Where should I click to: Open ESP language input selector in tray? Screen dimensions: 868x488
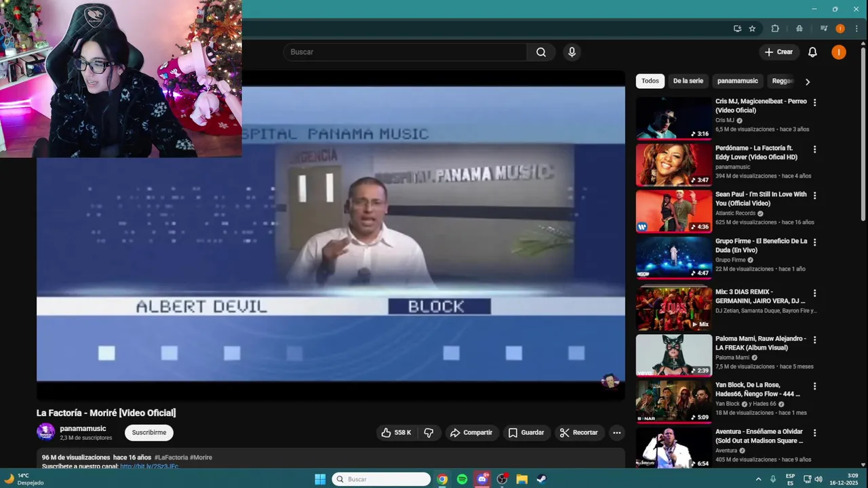[790, 479]
